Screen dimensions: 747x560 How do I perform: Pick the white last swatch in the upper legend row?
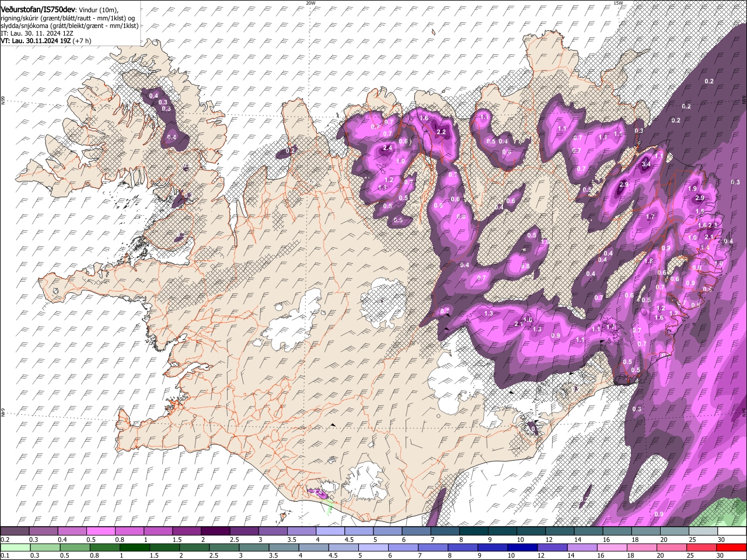click(x=732, y=531)
